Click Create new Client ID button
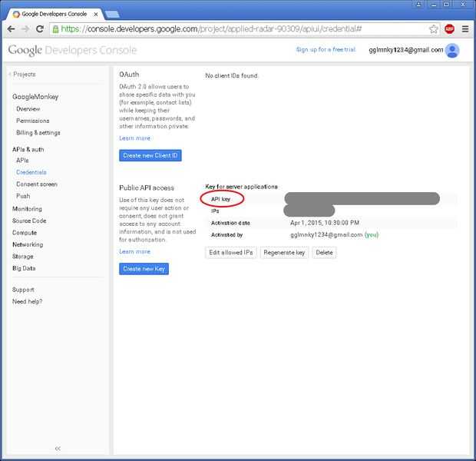 (150, 156)
